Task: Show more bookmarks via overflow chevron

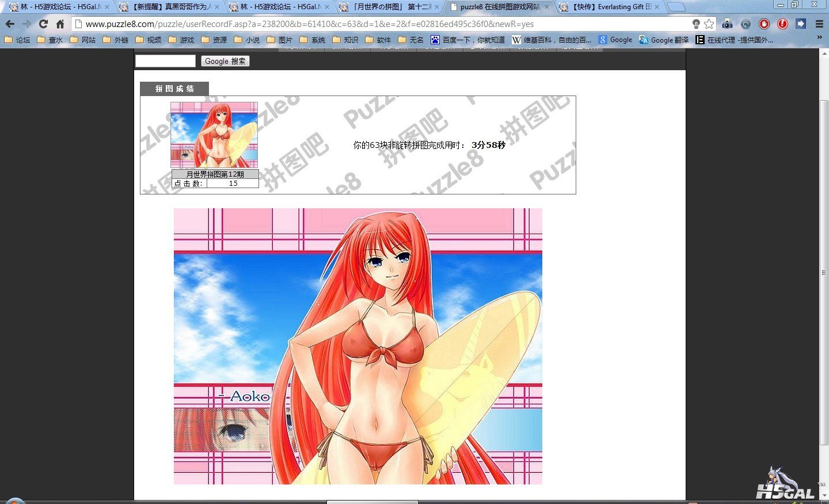Action: coord(820,38)
